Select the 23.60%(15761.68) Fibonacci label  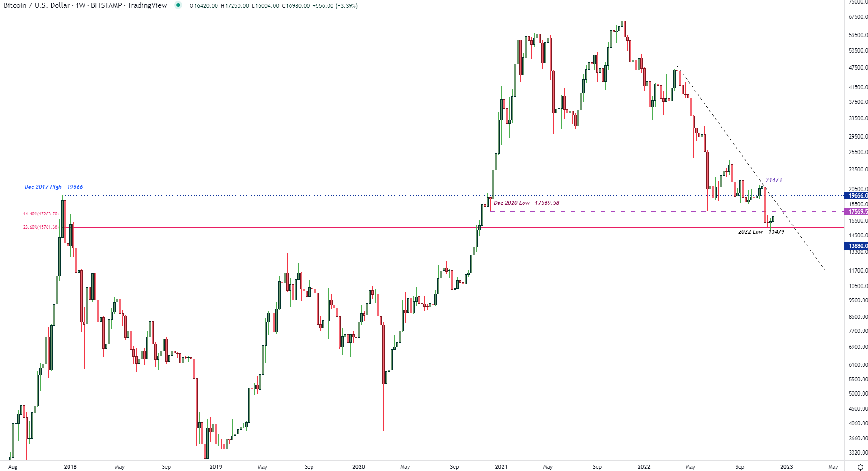point(41,227)
